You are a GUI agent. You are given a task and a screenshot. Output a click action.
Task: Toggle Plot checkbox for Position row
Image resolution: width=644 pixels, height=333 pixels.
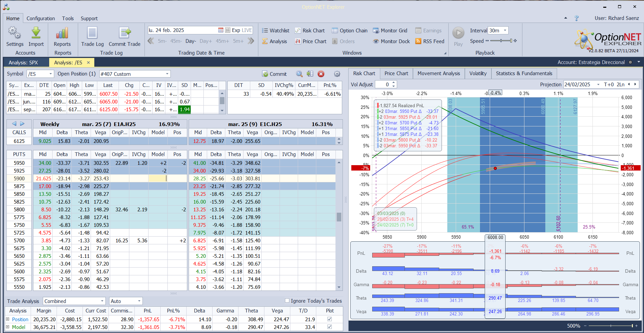(x=329, y=319)
